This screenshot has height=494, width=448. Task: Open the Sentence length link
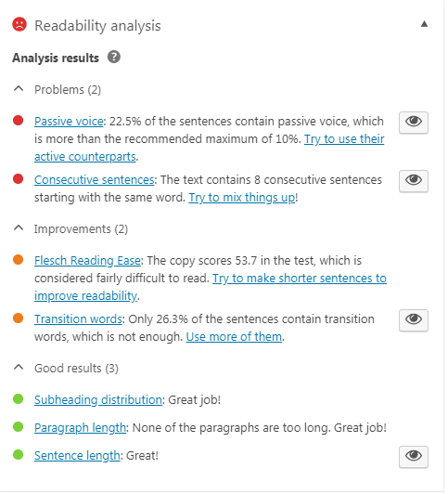tap(77, 456)
